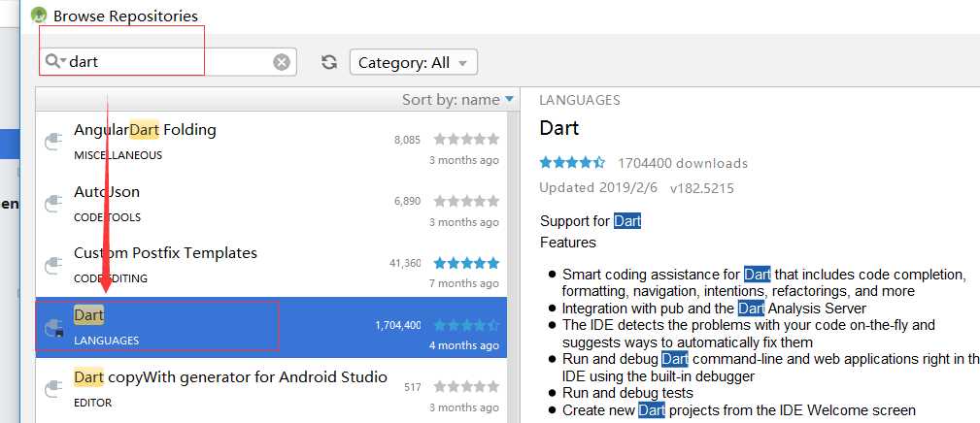
Task: Select the Dart plugin in the list
Action: pyautogui.click(x=271, y=327)
